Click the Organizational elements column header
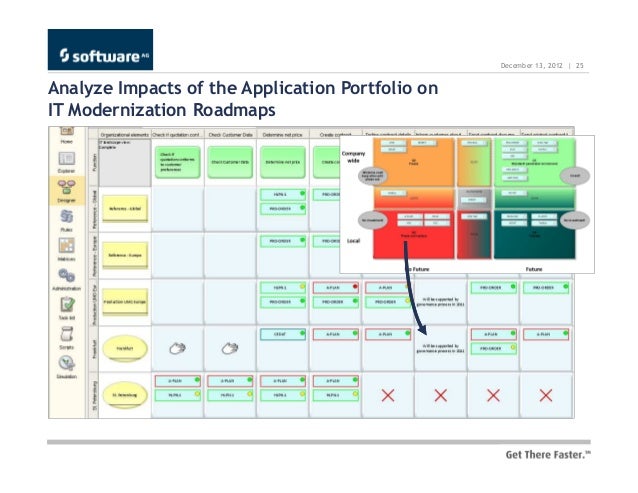 tap(125, 134)
